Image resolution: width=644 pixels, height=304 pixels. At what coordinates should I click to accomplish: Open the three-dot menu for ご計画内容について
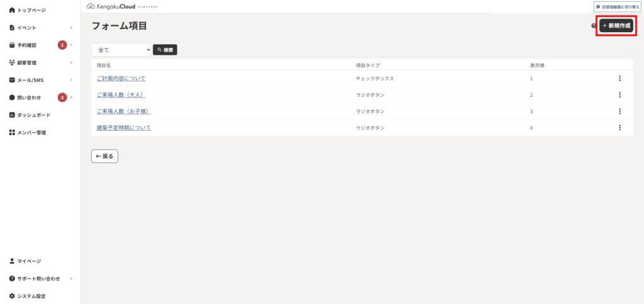click(x=619, y=79)
